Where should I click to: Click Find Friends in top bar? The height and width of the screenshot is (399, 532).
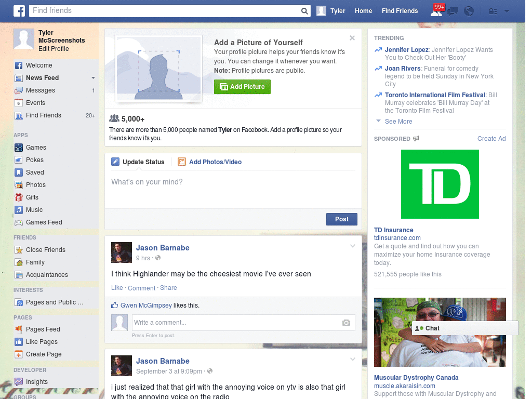point(400,11)
